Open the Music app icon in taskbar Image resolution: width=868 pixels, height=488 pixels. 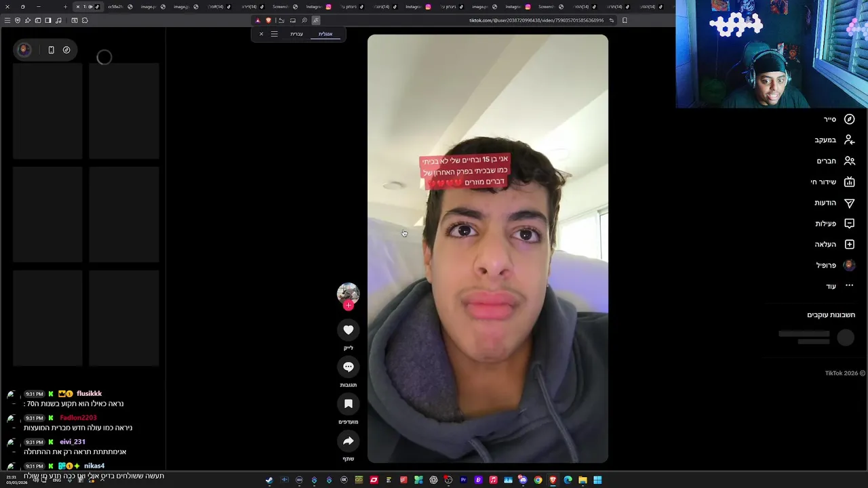[x=493, y=480]
